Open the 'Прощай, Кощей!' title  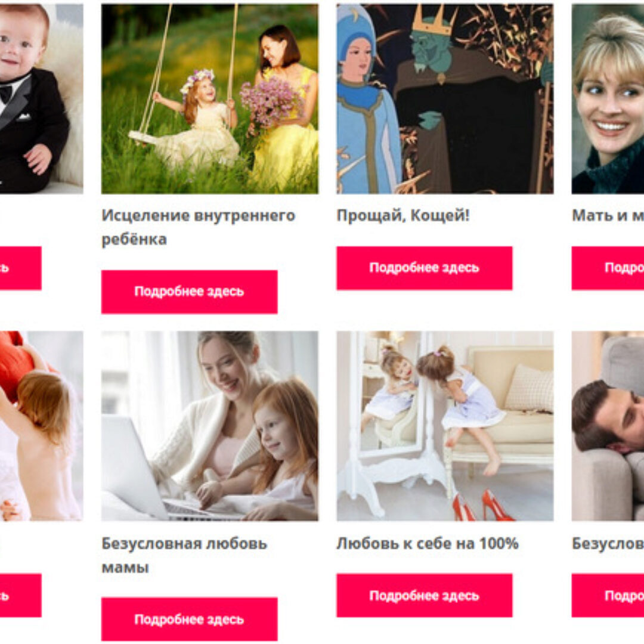point(403,215)
